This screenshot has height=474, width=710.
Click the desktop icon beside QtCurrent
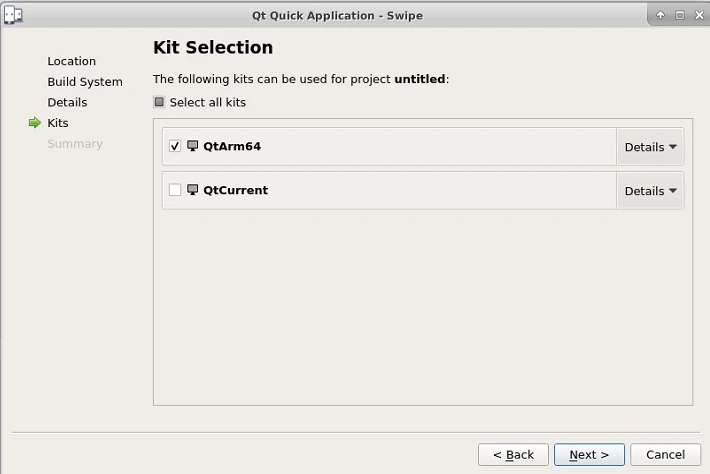(x=193, y=190)
